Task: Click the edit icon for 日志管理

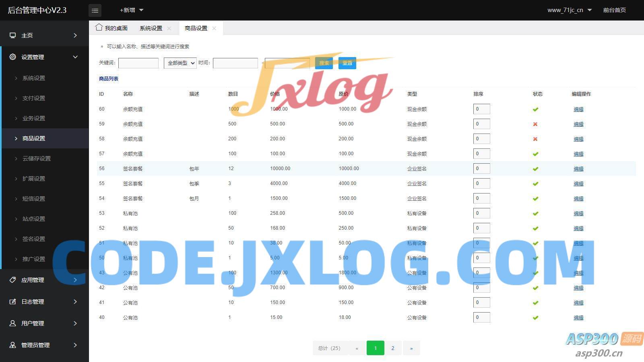Action: pyautogui.click(x=13, y=302)
